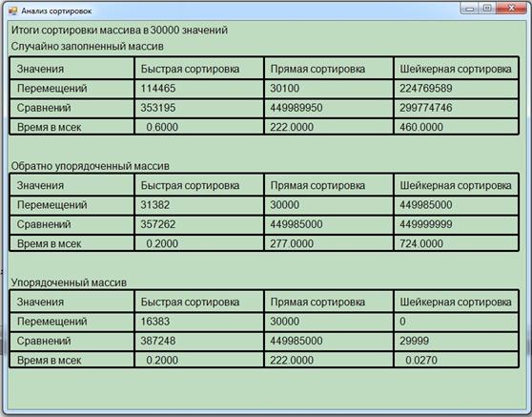Click the comparisons cell showing 353195
The image size is (532, 417).
pyautogui.click(x=199, y=108)
